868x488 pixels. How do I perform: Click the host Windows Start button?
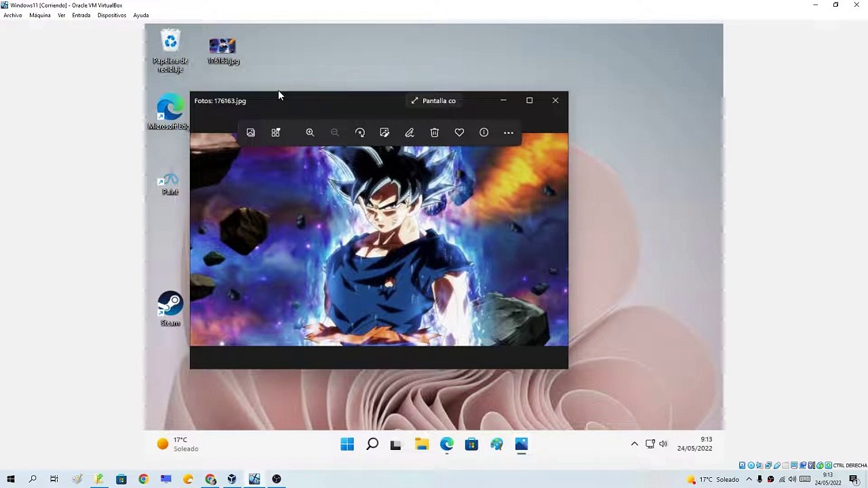click(x=11, y=479)
